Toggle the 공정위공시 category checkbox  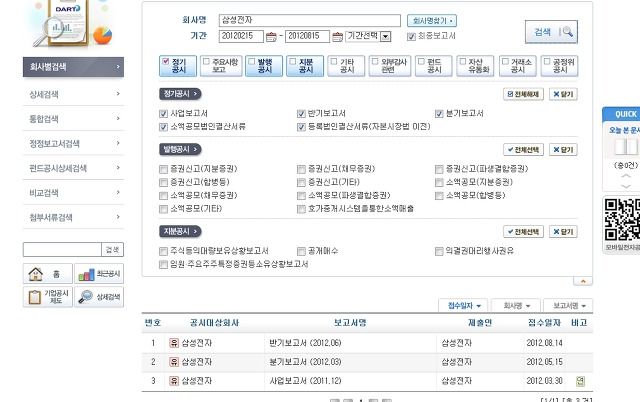point(547,61)
